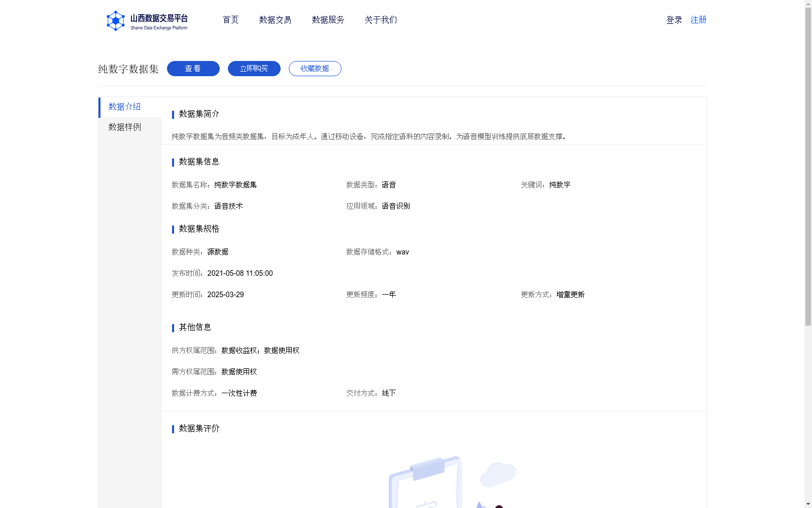Click the 数据类型 value 语音
The image size is (812, 508).
389,185
